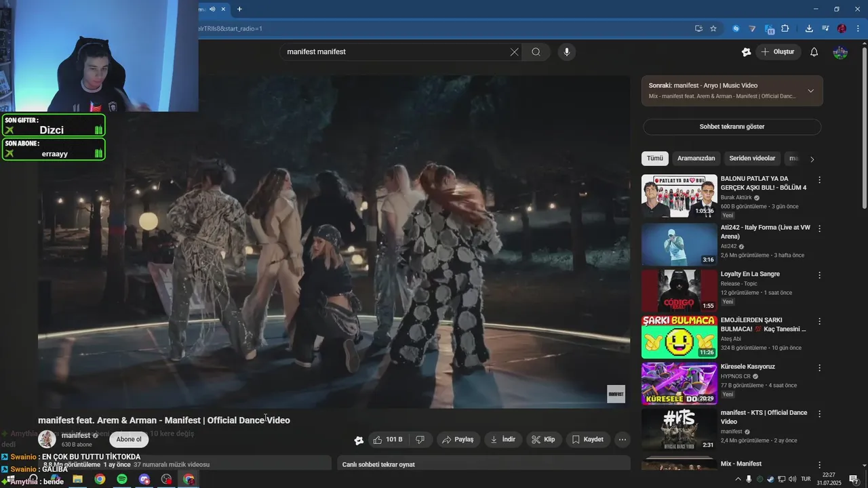Image resolution: width=868 pixels, height=488 pixels.
Task: Show more filter chips with the arrow
Action: tap(812, 159)
